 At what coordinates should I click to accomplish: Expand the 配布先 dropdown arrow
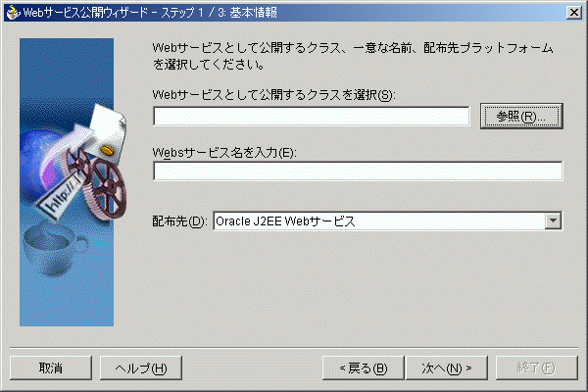tap(553, 220)
